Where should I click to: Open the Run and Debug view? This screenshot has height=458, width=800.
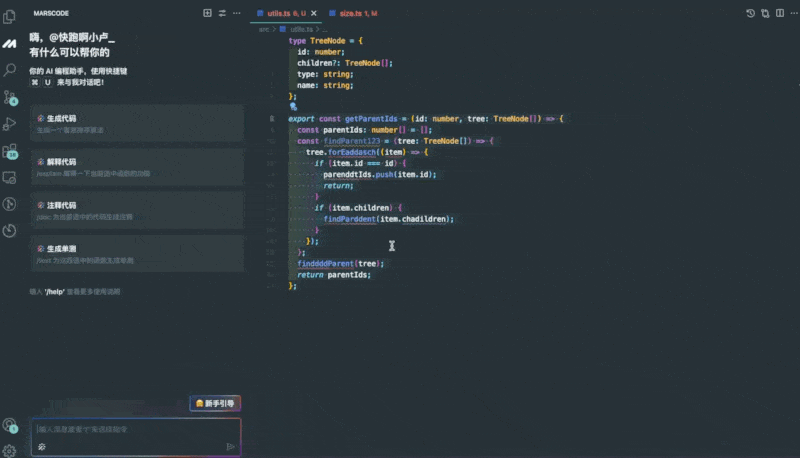click(x=9, y=124)
